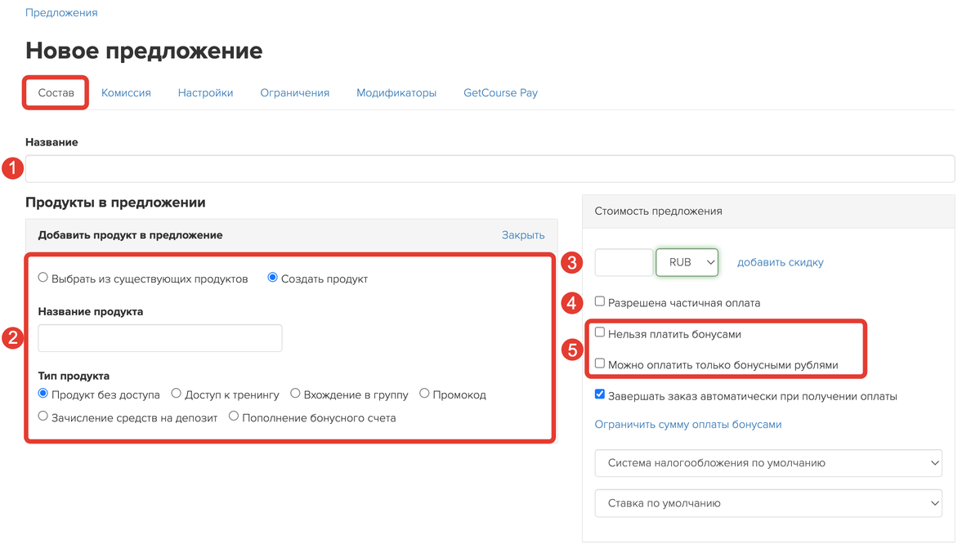Click the Тип продукта label
Viewport: 980px width, 548px height.
[x=74, y=376]
